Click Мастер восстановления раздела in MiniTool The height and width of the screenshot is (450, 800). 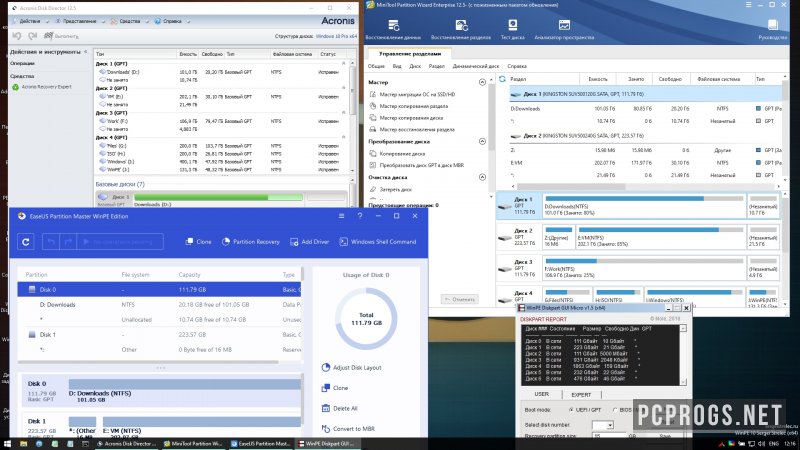(412, 130)
